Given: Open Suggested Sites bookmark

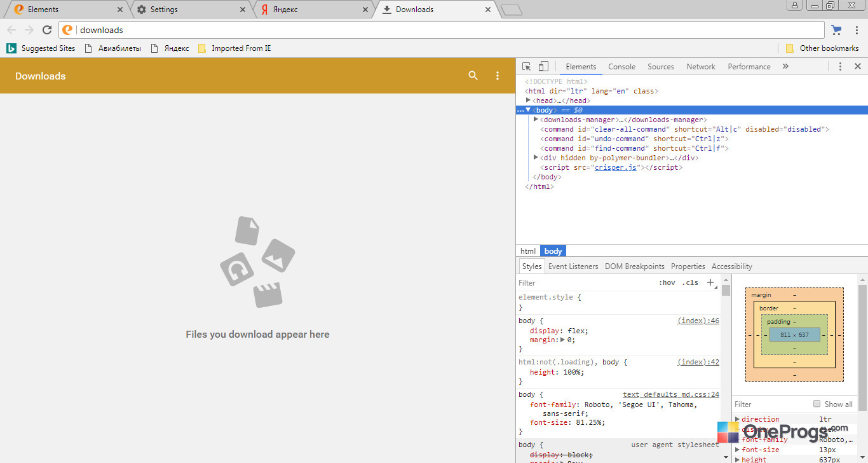Looking at the screenshot, I should pos(41,48).
